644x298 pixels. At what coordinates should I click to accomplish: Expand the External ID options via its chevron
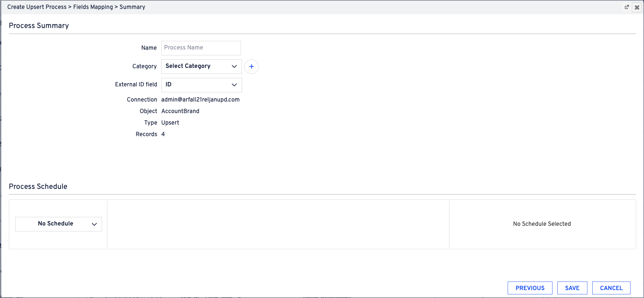click(234, 85)
